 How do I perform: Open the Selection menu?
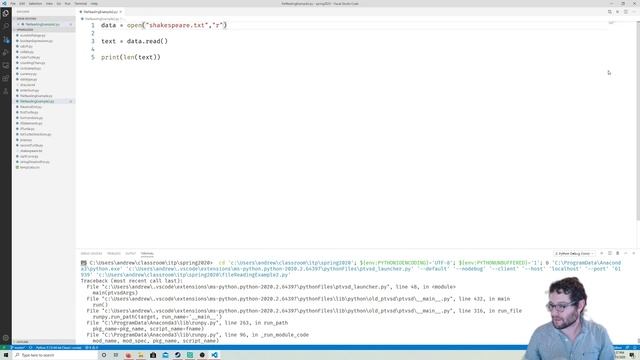click(35, 4)
